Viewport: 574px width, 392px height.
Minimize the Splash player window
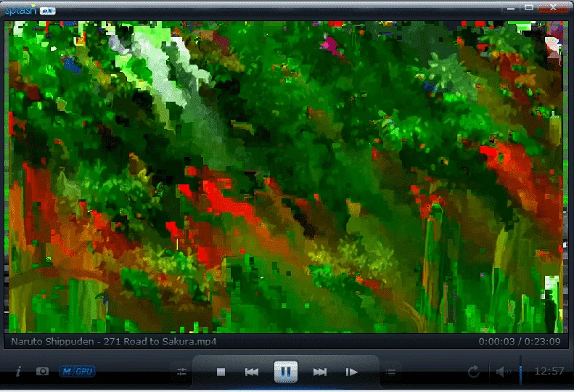pos(511,8)
